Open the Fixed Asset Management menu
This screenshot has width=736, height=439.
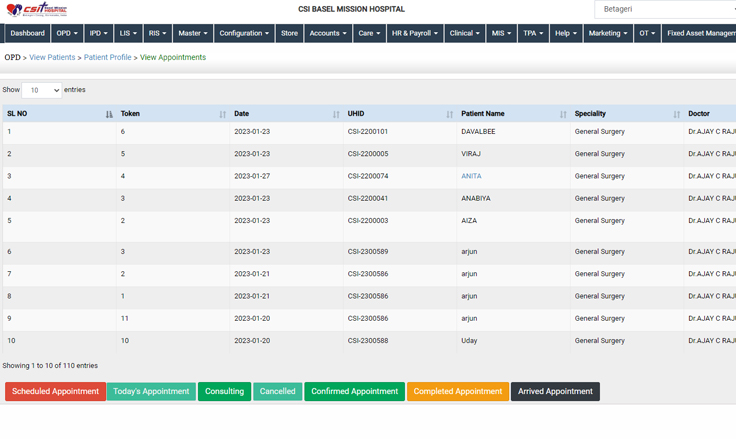click(x=699, y=33)
